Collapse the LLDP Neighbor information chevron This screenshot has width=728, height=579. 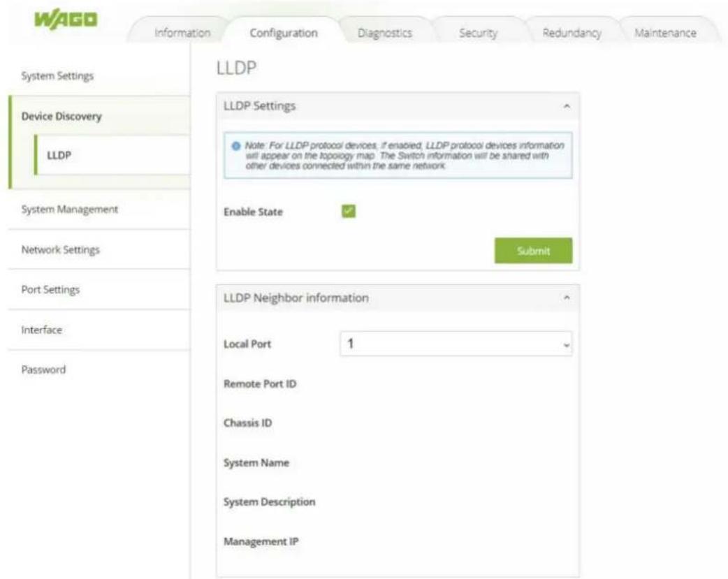tap(567, 298)
